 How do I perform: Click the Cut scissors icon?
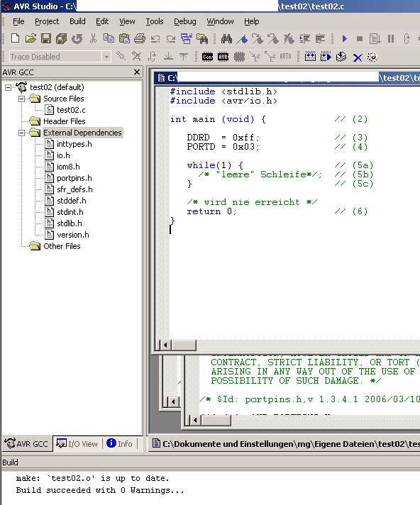93,38
